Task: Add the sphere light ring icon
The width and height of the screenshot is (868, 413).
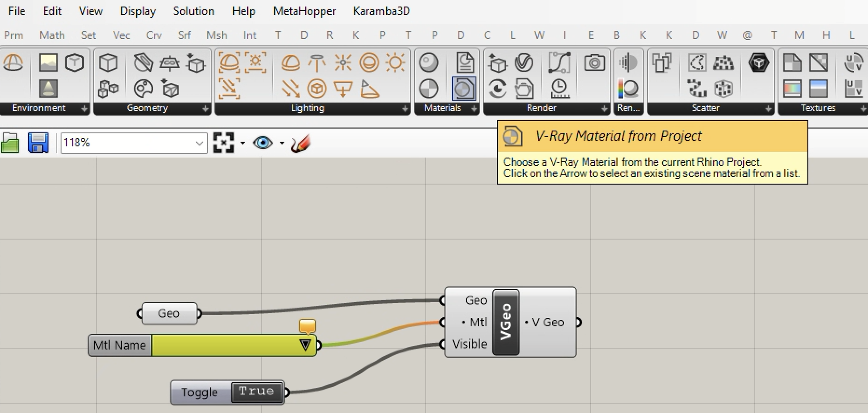Action: coord(369,62)
